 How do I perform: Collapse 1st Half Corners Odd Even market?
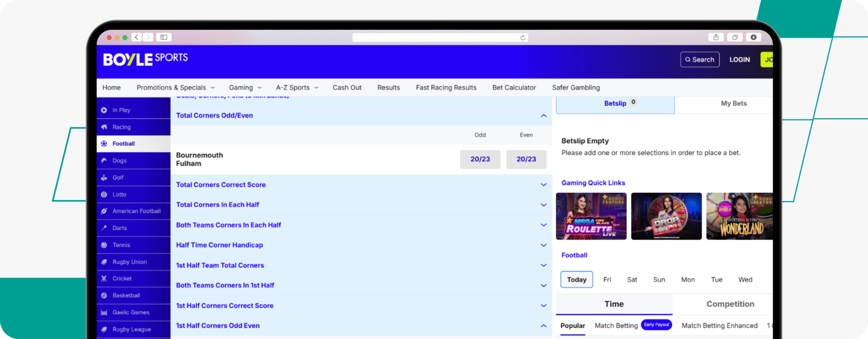click(543, 326)
